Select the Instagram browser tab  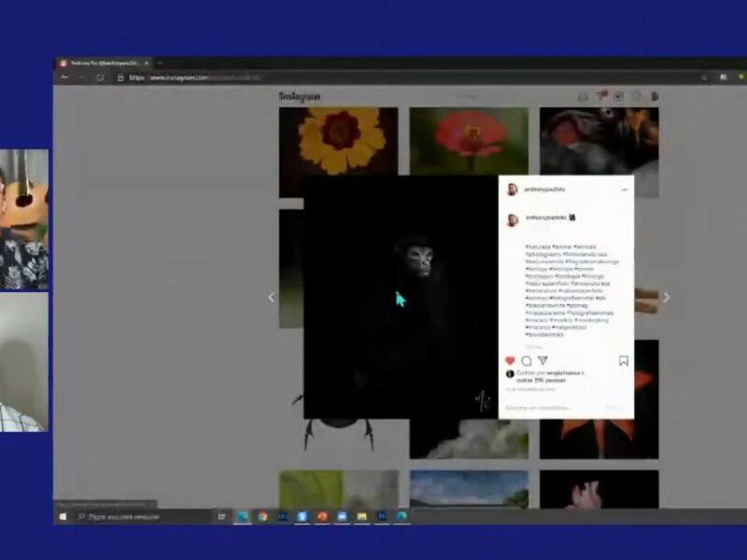click(x=103, y=63)
